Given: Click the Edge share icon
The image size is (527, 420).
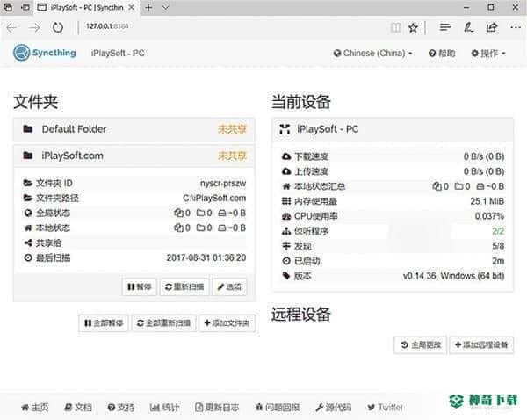Looking at the screenshot, I should tap(492, 27).
